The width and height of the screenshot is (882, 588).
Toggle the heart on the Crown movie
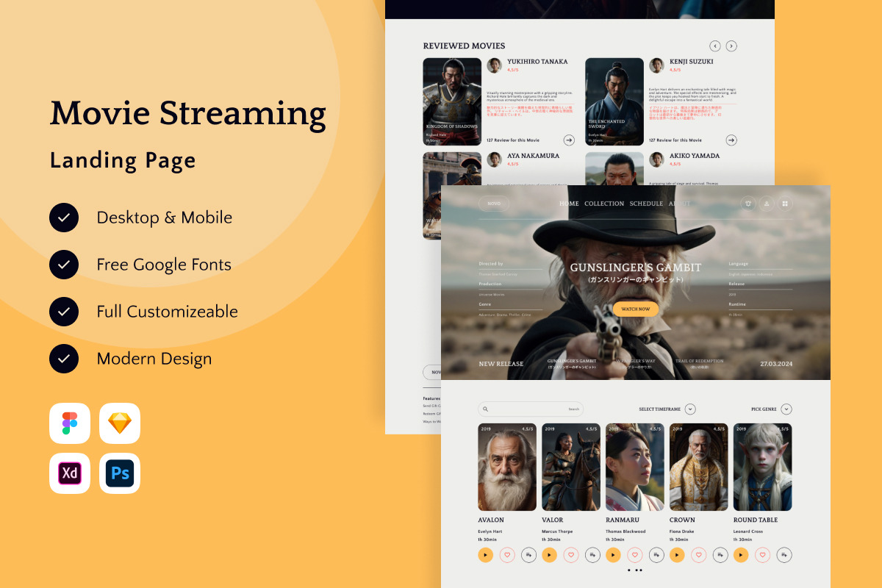(x=699, y=555)
